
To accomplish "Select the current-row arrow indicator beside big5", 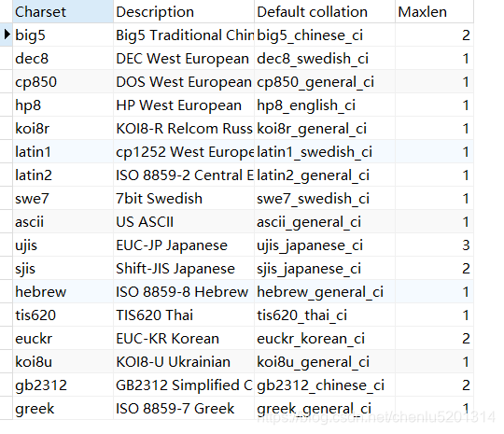I will (x=7, y=35).
